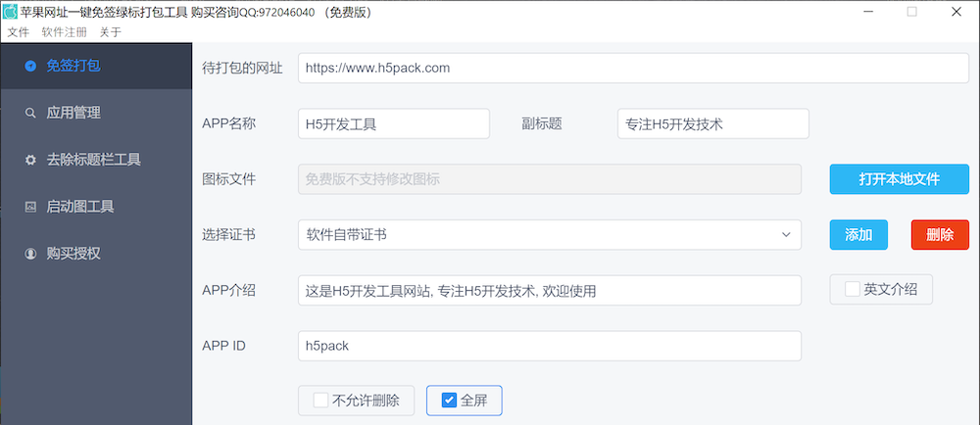This screenshot has height=425, width=980.
Task: Open the 文件 menu
Action: [x=18, y=32]
